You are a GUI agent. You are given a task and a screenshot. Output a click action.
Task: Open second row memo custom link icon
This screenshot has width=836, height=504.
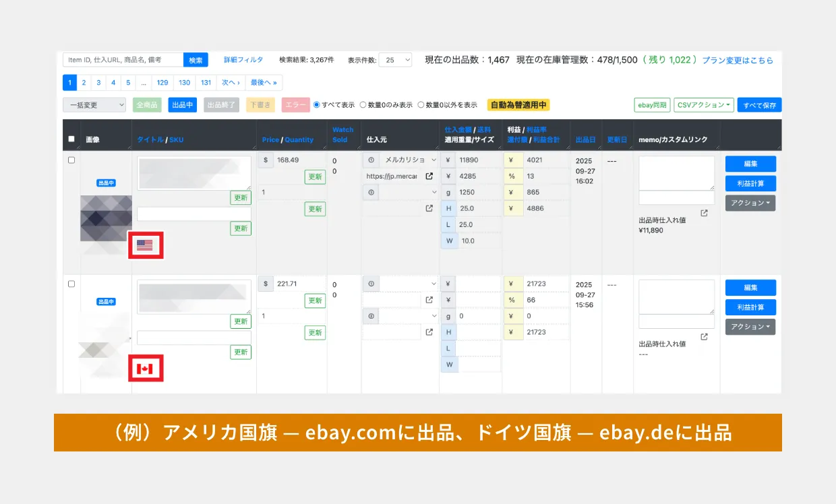pyautogui.click(x=704, y=337)
